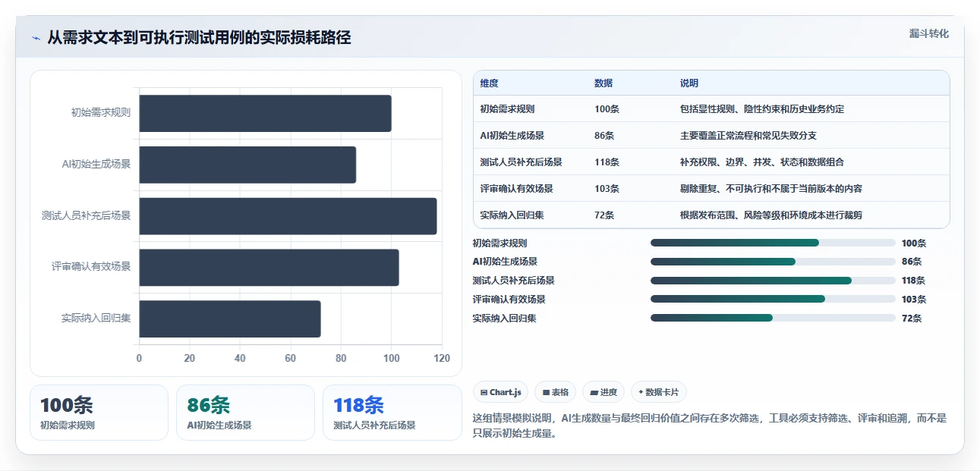Click the description 补充权限、边界、并发、状态和数据组合
This screenshot has height=471, width=980.
coord(762,162)
